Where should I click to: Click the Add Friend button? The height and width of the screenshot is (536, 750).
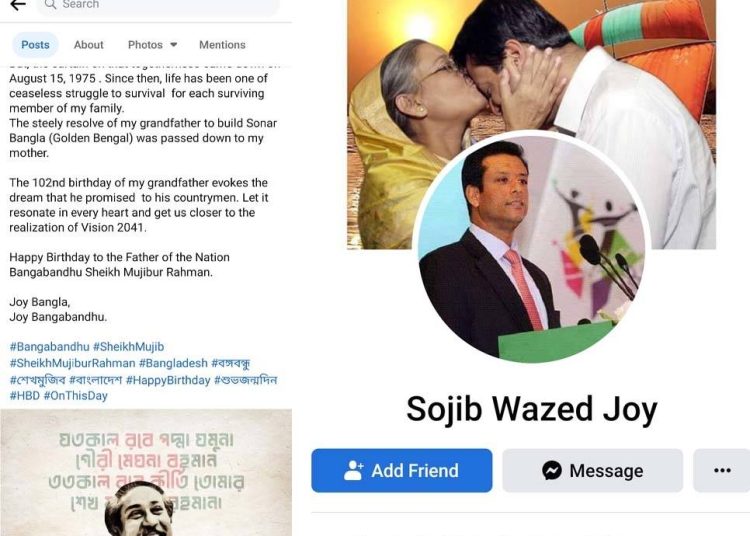point(402,470)
